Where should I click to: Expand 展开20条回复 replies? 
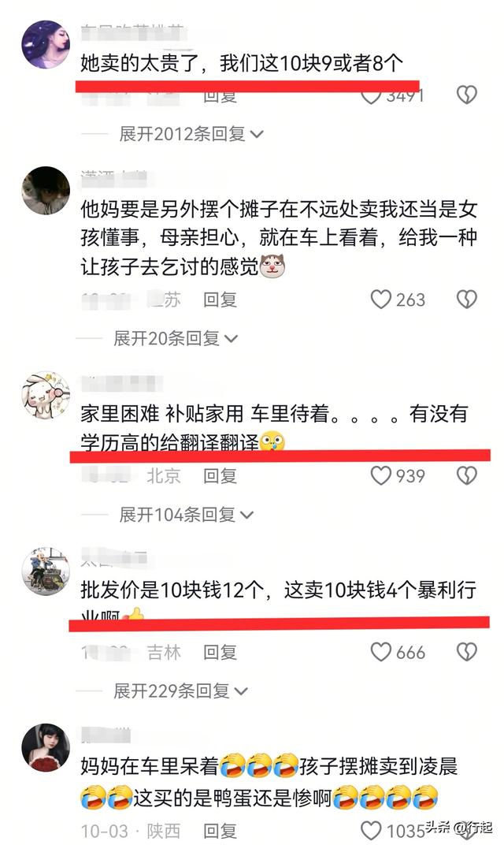176,338
